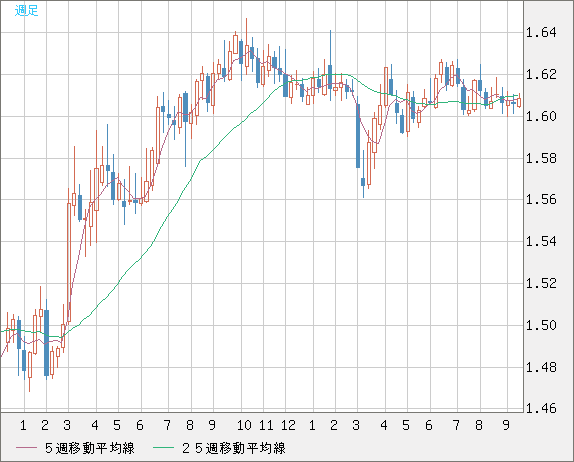574x462 pixels.
Task: Click the 1.48 price axis label
Action: 541,367
